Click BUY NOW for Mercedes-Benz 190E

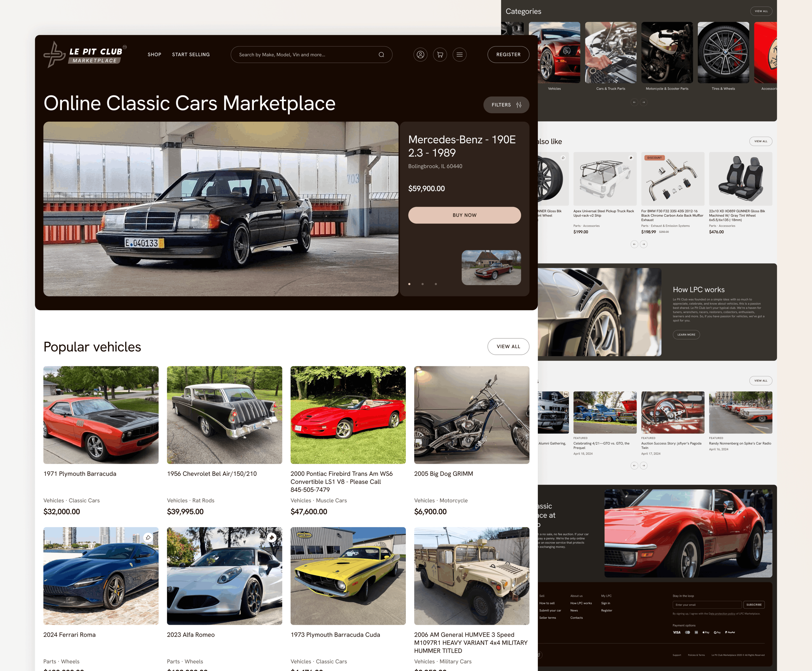pyautogui.click(x=464, y=215)
